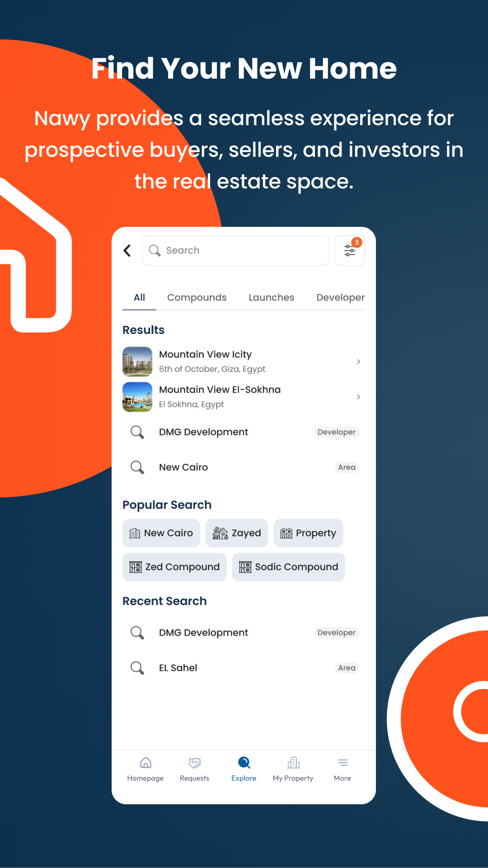This screenshot has height=868, width=488.
Task: Click the compound icon in Zed Compound chip
Action: coord(136,567)
